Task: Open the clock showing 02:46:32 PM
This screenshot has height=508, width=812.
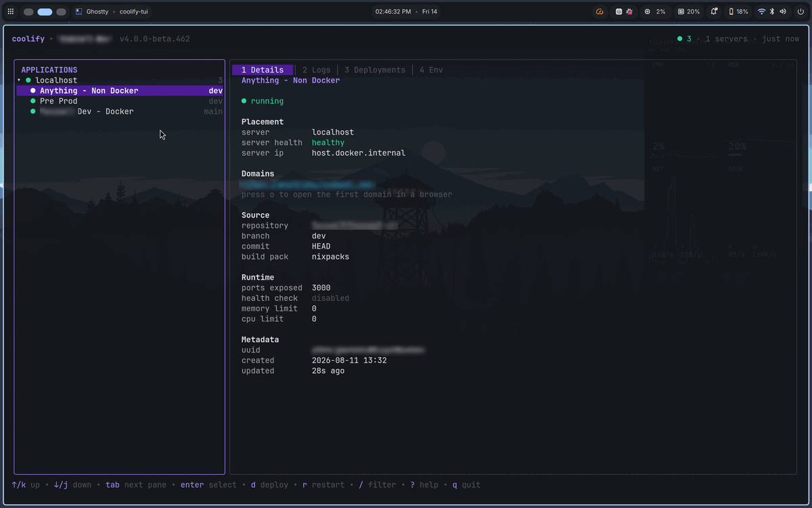Action: pos(392,12)
